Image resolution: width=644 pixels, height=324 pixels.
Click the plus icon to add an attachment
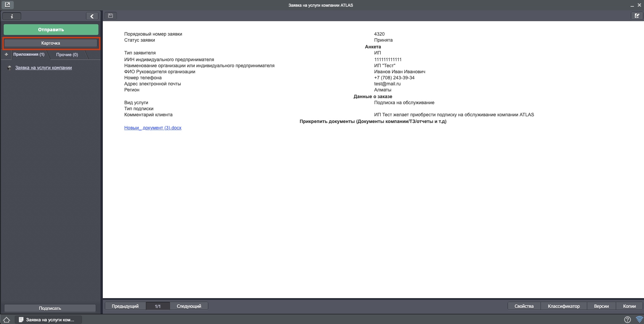click(6, 54)
